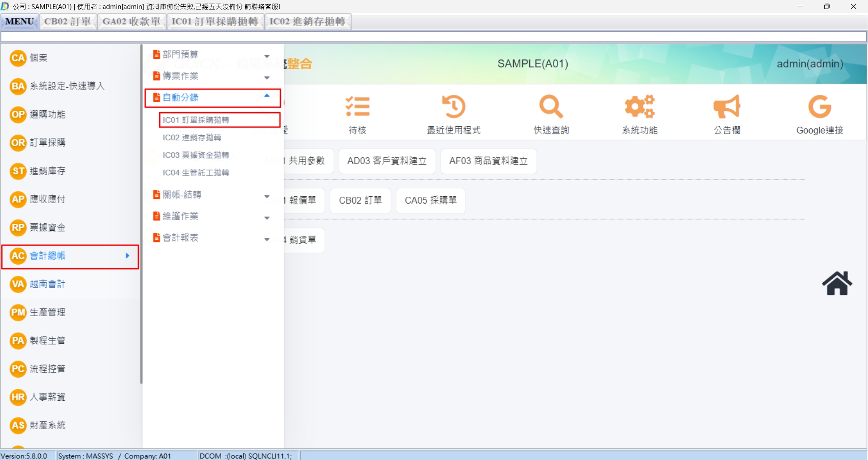868x460 pixels.
Task: Switch to the GA02 收款單 tab
Action: point(131,22)
